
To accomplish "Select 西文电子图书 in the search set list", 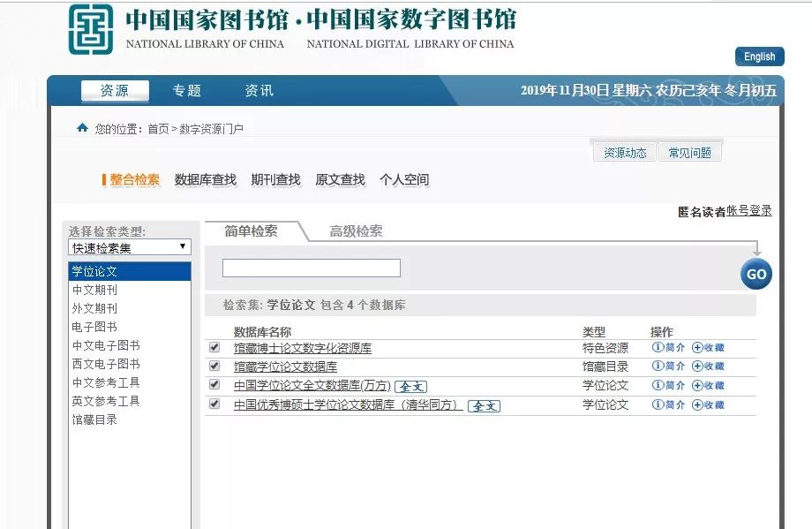I will [130, 364].
